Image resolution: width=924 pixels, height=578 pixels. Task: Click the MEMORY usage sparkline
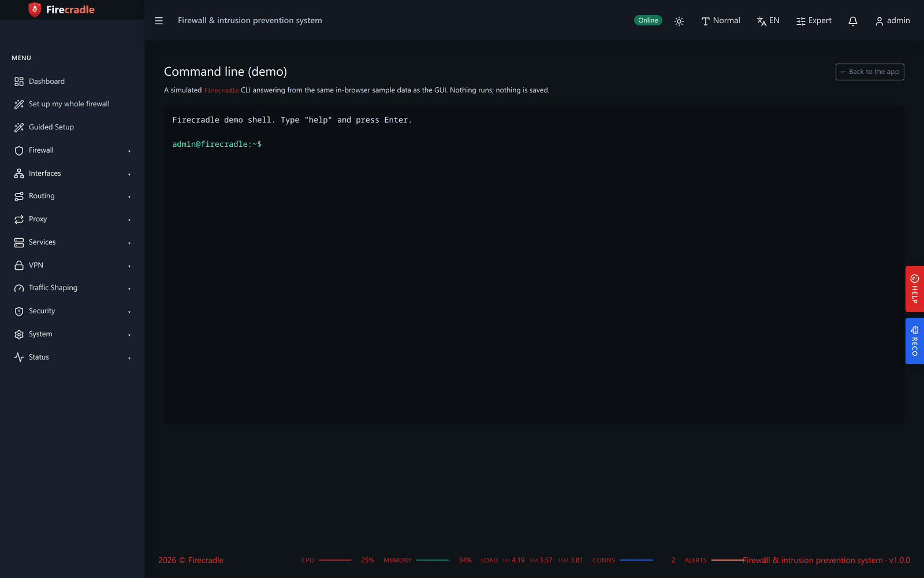coord(433,560)
